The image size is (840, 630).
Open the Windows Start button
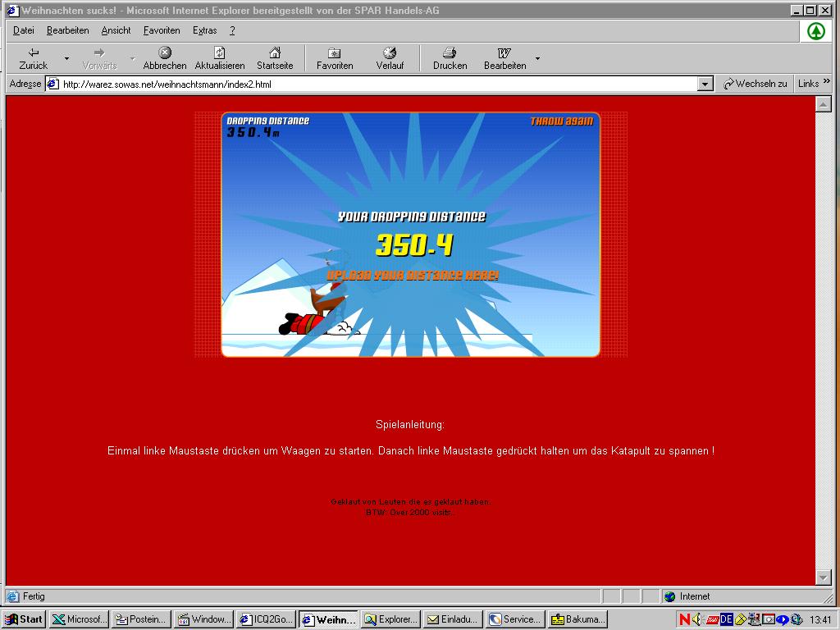(24, 619)
